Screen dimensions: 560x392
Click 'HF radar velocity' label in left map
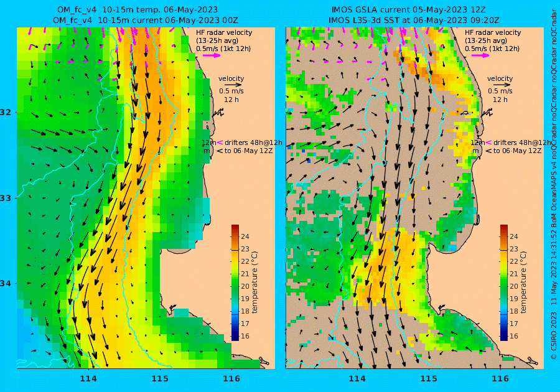224,32
